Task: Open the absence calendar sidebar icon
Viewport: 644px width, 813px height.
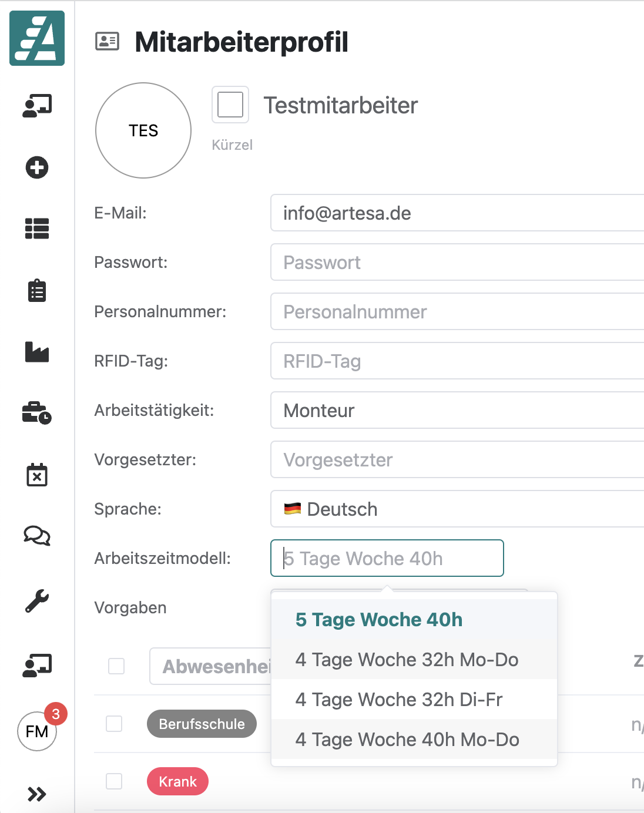Action: coord(36,476)
